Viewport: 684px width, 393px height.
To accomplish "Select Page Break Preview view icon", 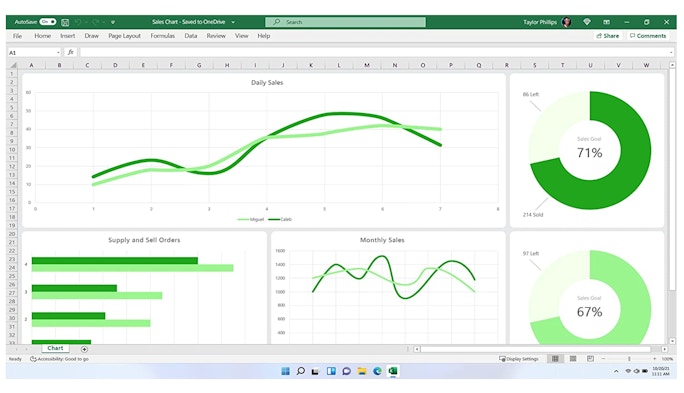I will (590, 359).
